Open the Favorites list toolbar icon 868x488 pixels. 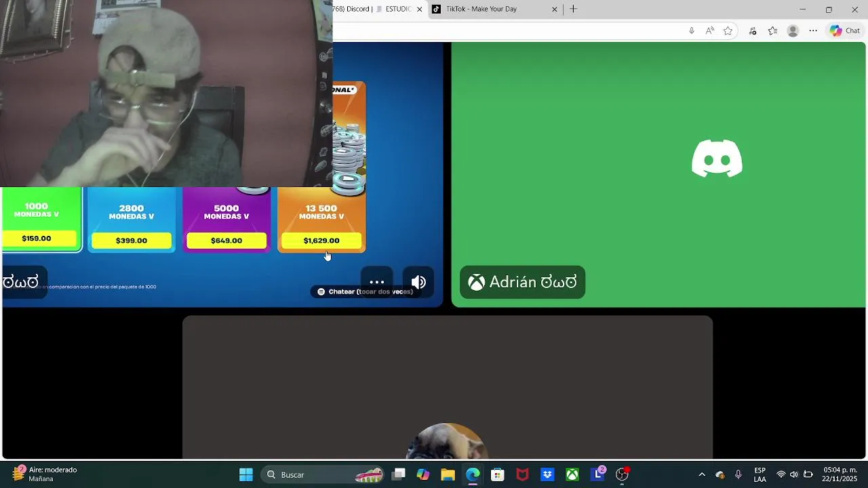[772, 30]
